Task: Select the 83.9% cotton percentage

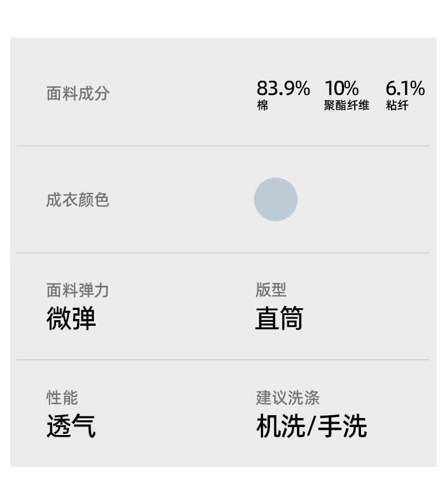Action: coord(283,88)
